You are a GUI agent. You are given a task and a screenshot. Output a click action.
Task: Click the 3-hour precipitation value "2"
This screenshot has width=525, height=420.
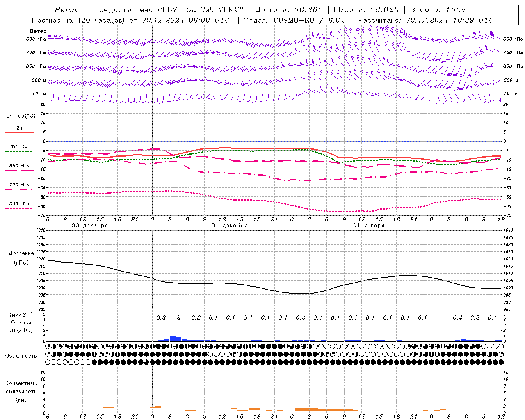pyautogui.click(x=178, y=317)
